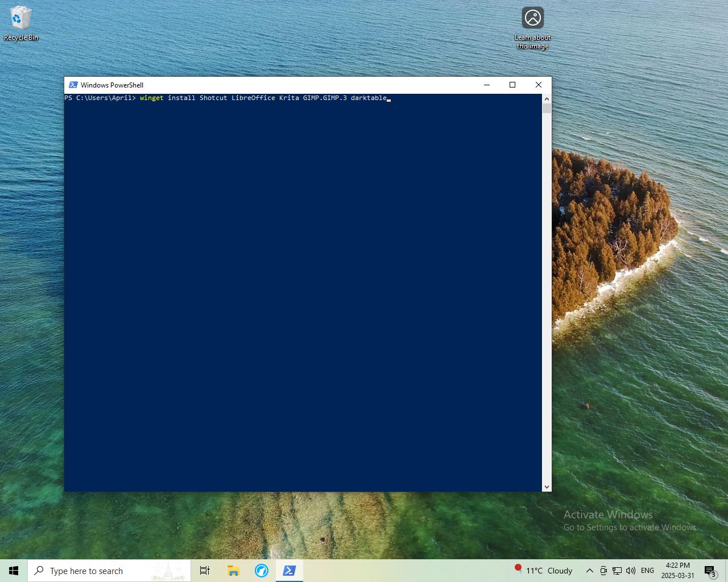Viewport: 728px width, 582px height.
Task: Open the weather widget showing 11°C Cloudy
Action: pos(544,571)
